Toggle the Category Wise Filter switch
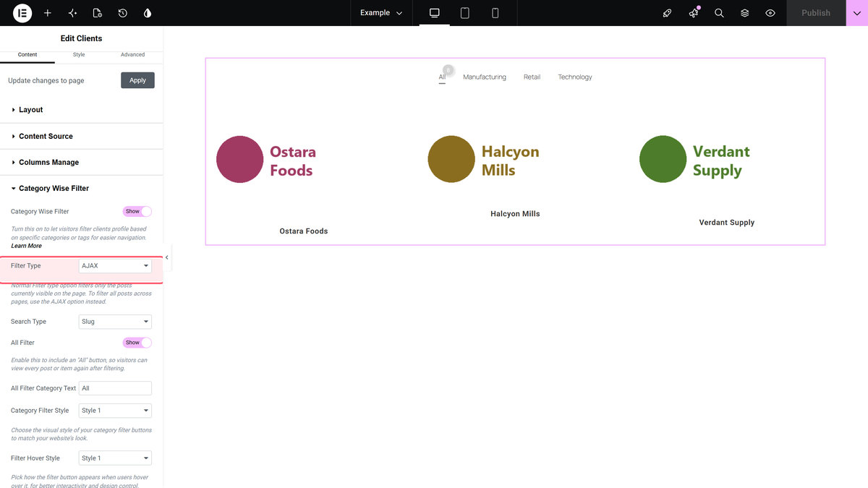Screen dimensions: 868x488 coord(137,212)
